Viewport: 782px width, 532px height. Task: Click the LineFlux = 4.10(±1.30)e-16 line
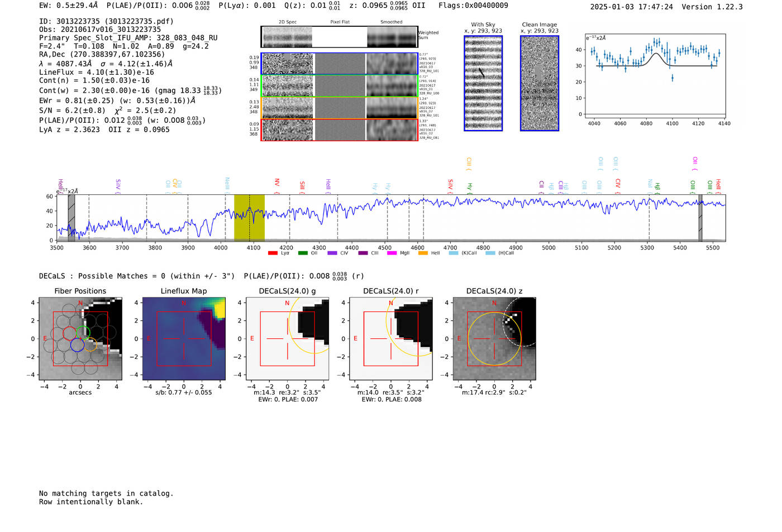tap(96, 73)
